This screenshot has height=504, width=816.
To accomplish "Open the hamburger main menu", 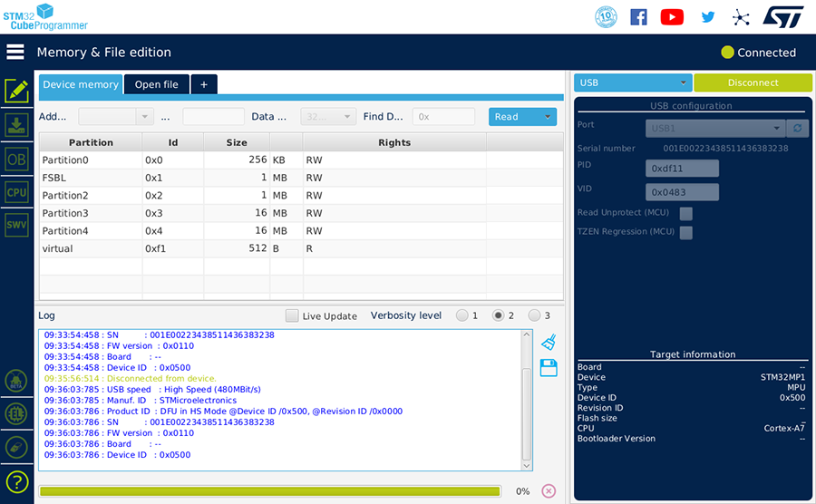I will coord(15,52).
